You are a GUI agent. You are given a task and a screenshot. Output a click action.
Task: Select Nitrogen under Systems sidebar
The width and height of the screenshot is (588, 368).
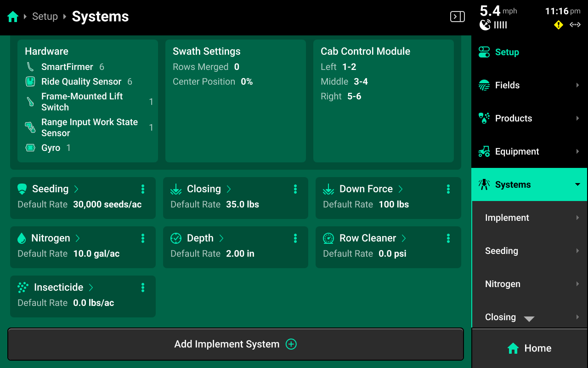[530, 284]
